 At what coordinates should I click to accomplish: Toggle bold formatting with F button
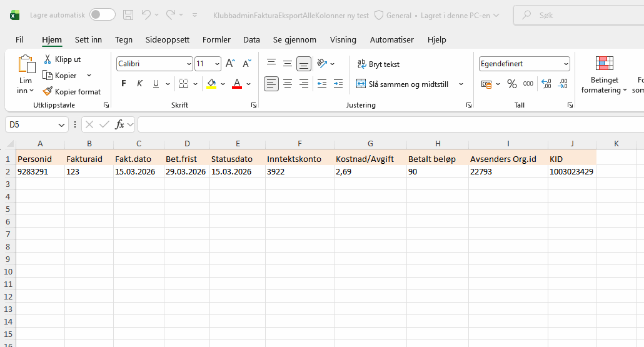click(x=123, y=84)
